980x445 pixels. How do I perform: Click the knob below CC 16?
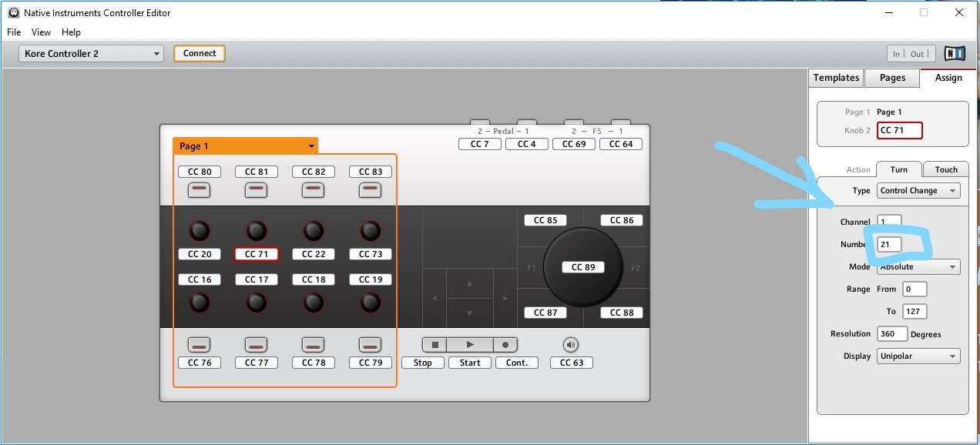[x=200, y=303]
